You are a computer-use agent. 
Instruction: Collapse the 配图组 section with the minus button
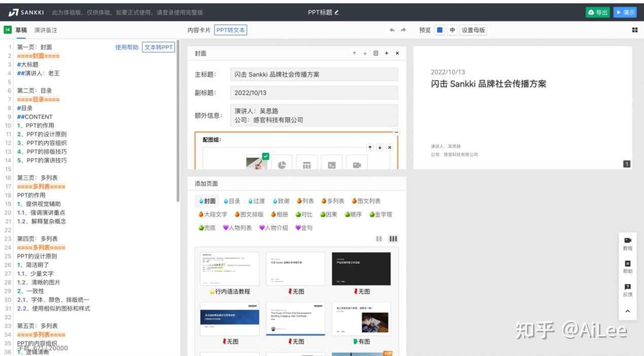[396, 132]
